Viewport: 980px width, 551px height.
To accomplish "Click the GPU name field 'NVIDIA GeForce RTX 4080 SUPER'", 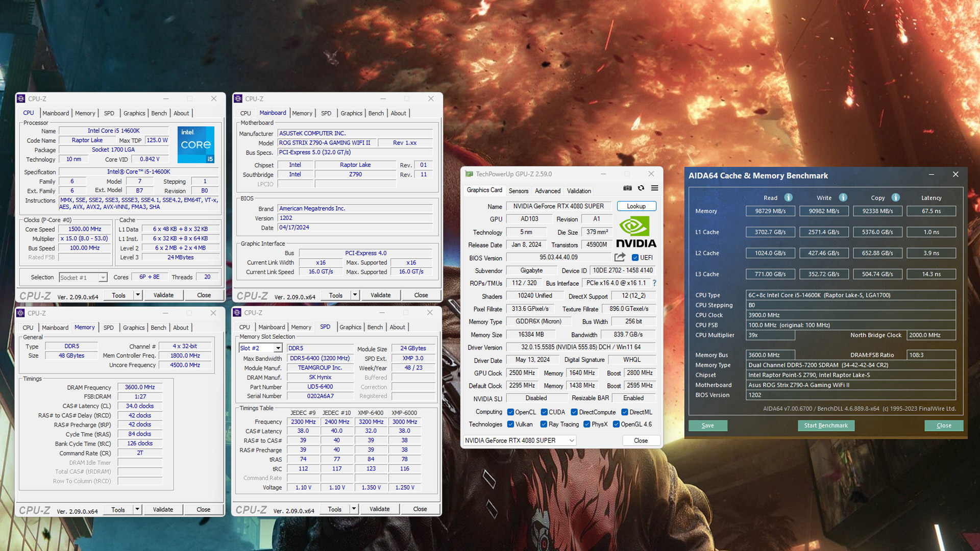I will (x=558, y=206).
